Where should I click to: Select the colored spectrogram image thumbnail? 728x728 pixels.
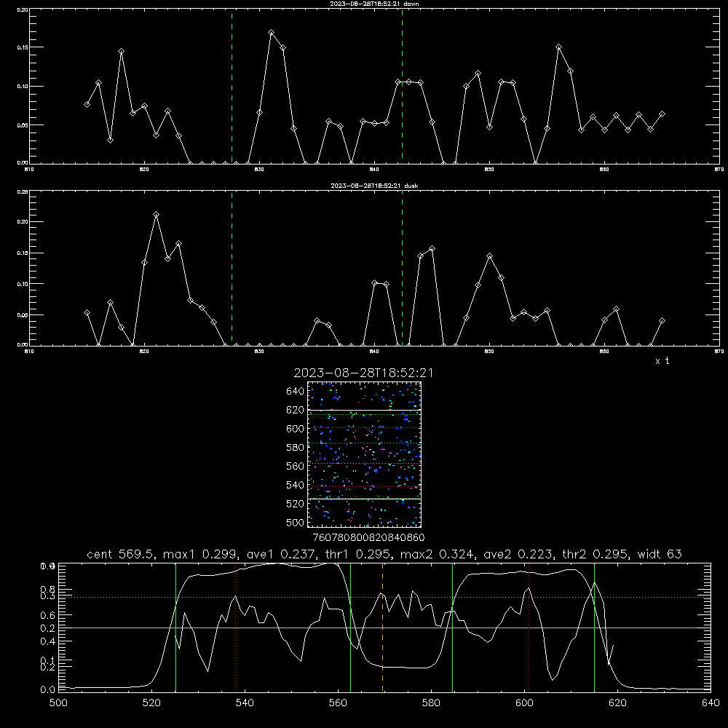click(x=365, y=454)
